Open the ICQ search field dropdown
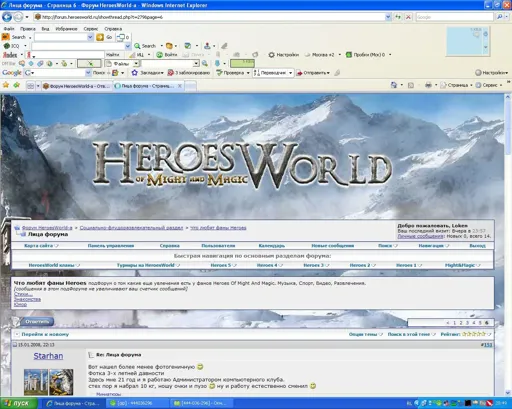The image size is (512, 409). [128, 46]
